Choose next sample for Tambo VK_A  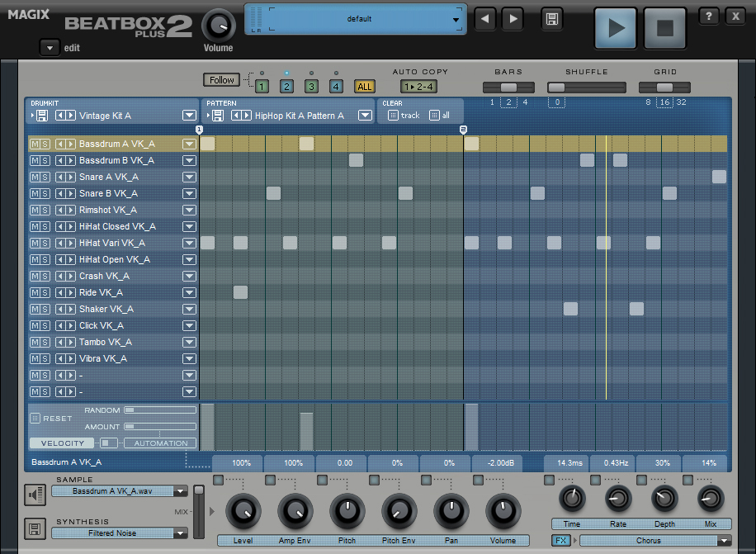tap(71, 343)
